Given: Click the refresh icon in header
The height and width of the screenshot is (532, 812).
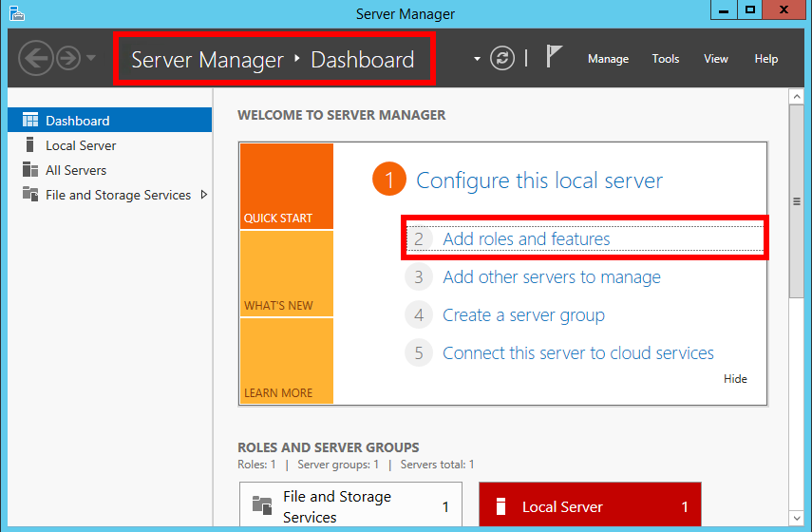Looking at the screenshot, I should click(501, 59).
